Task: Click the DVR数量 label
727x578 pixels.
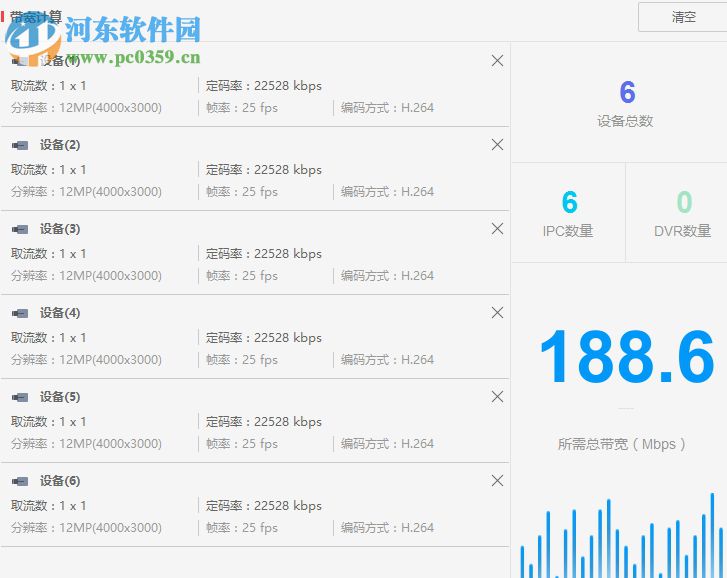Action: pos(682,231)
